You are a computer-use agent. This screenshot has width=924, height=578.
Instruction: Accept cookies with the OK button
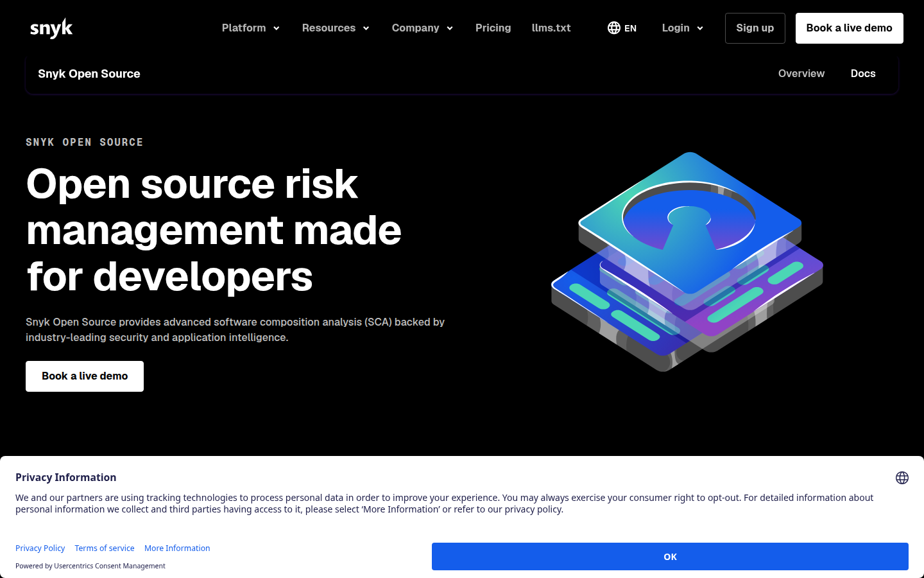tap(670, 557)
